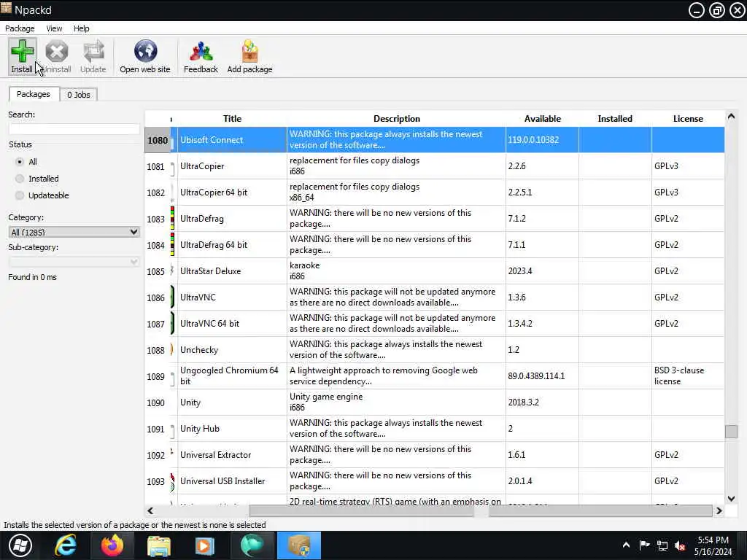Click the Update toolbar icon
The image size is (747, 560).
tap(93, 51)
